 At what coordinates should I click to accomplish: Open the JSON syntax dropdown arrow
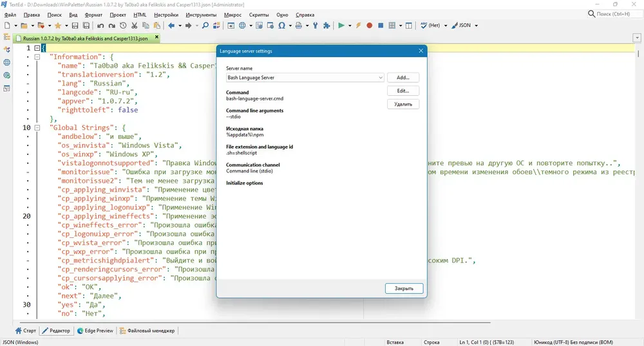pyautogui.click(x=477, y=26)
